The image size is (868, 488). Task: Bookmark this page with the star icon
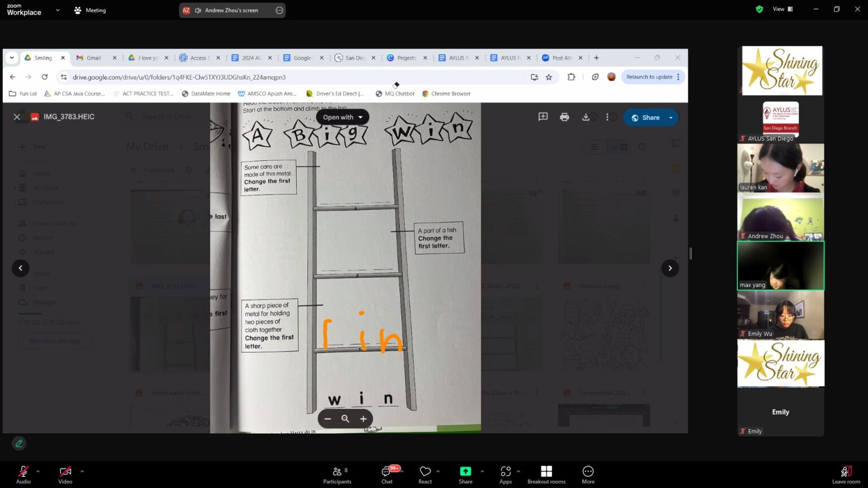click(549, 77)
